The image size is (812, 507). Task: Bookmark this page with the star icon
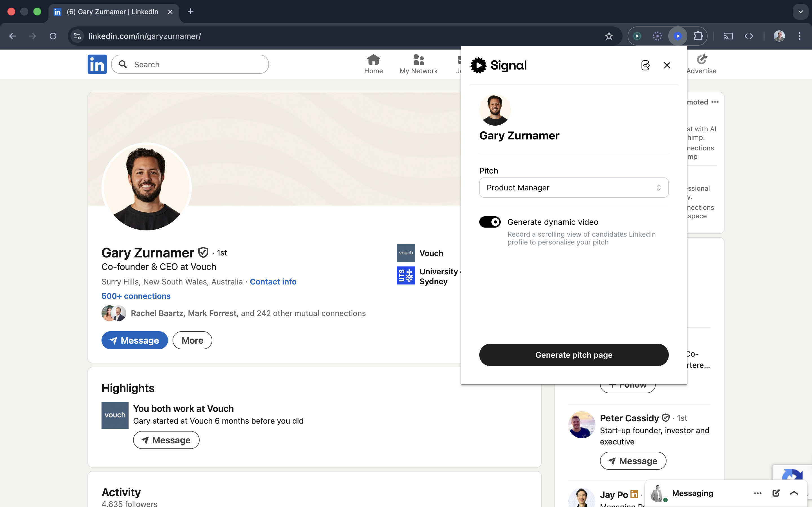[x=609, y=36]
